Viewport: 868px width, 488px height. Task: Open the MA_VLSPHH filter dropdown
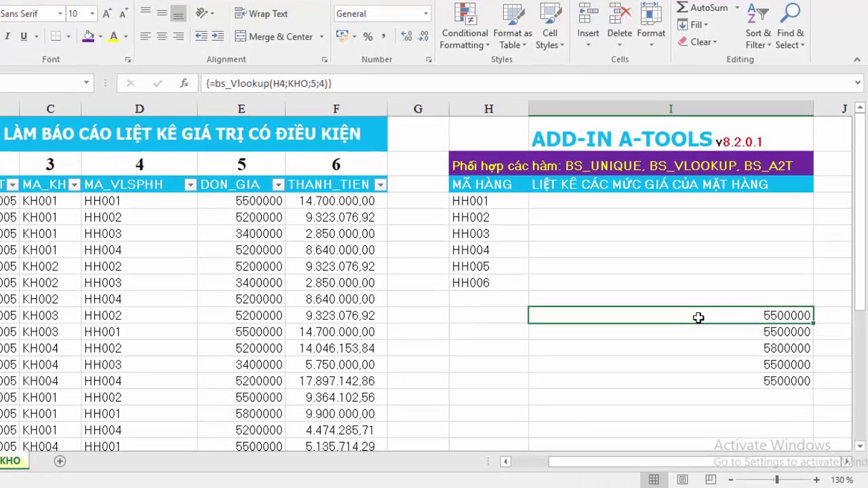[x=190, y=184]
